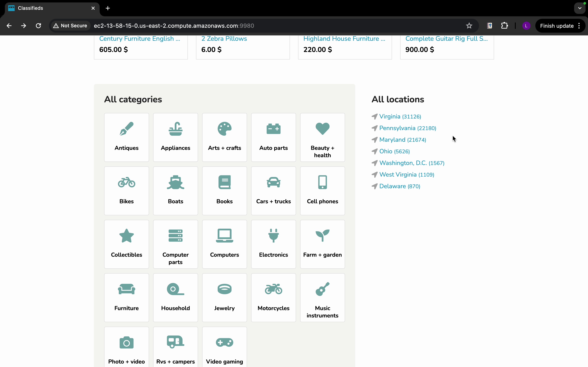This screenshot has height=367, width=588.
Task: Click the Antiques pen nib icon
Action: click(x=126, y=129)
